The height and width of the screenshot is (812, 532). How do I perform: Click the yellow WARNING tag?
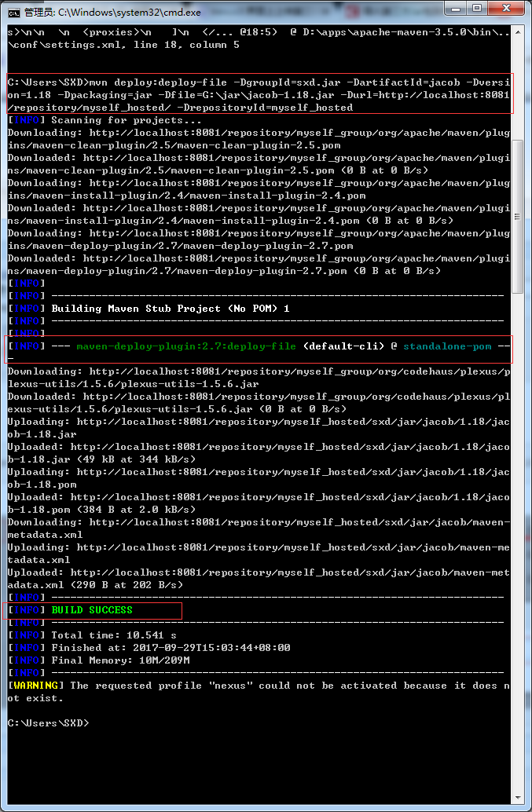coord(35,686)
